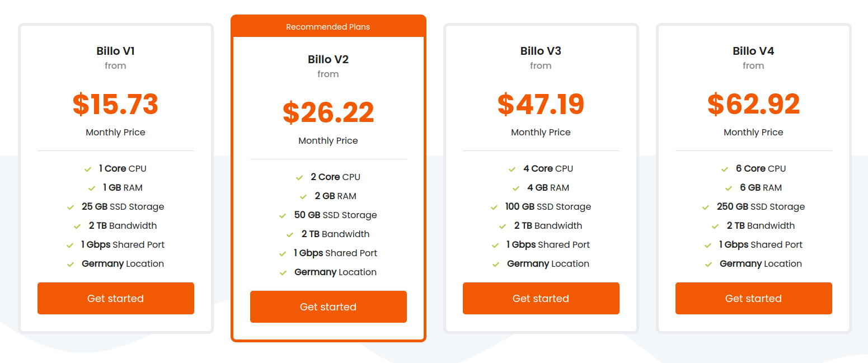Click the Billo V4 heading
Screen dimensions: 868x363
click(x=753, y=51)
